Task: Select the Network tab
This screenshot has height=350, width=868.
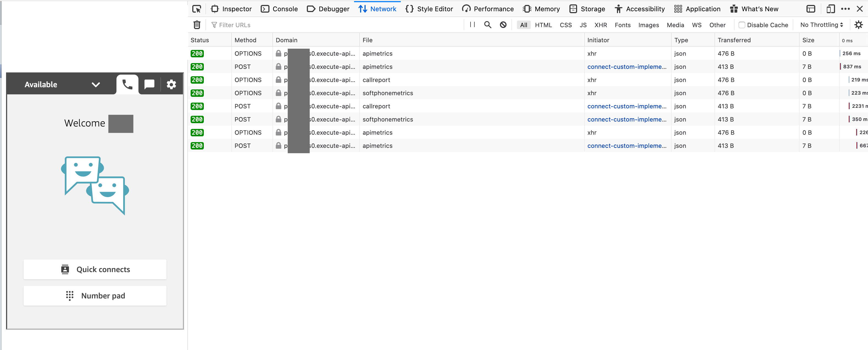Action: (377, 9)
